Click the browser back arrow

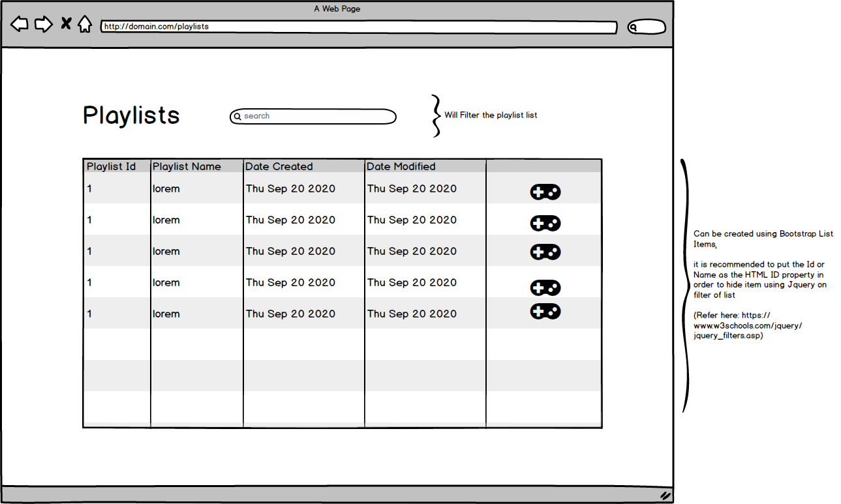pyautogui.click(x=20, y=25)
